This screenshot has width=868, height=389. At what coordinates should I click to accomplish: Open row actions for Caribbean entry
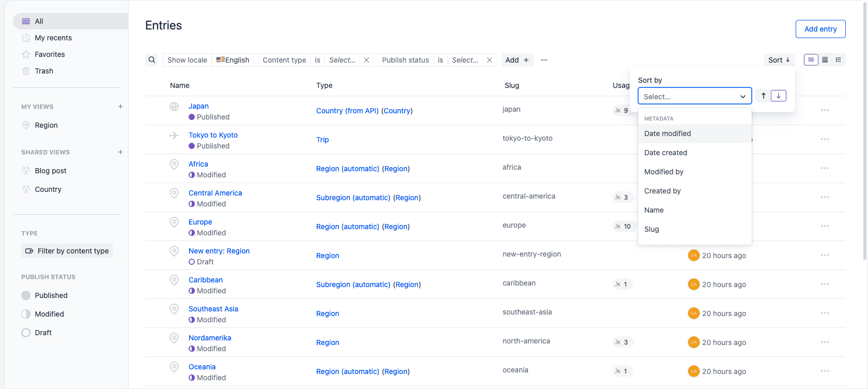[825, 284]
